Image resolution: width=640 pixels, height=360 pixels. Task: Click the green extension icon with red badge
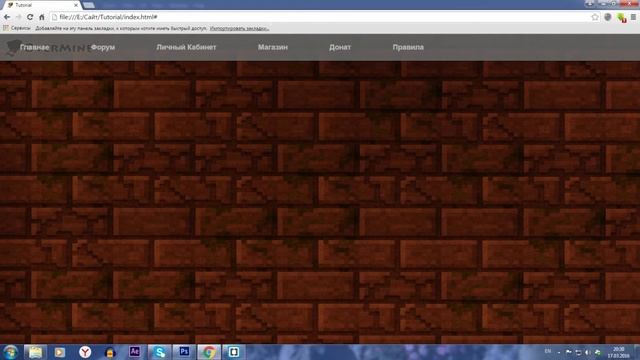(622, 18)
